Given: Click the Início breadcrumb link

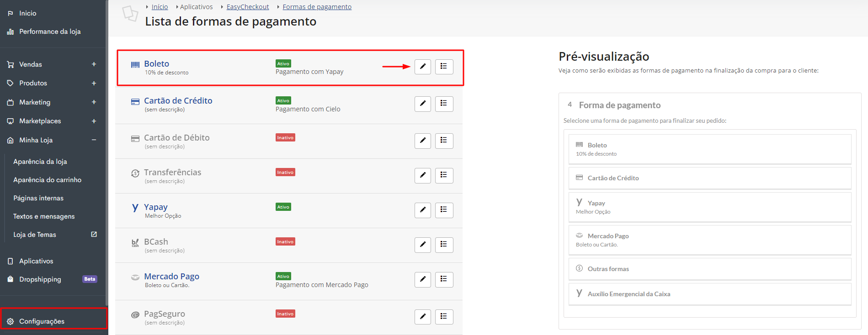Looking at the screenshot, I should point(160,7).
